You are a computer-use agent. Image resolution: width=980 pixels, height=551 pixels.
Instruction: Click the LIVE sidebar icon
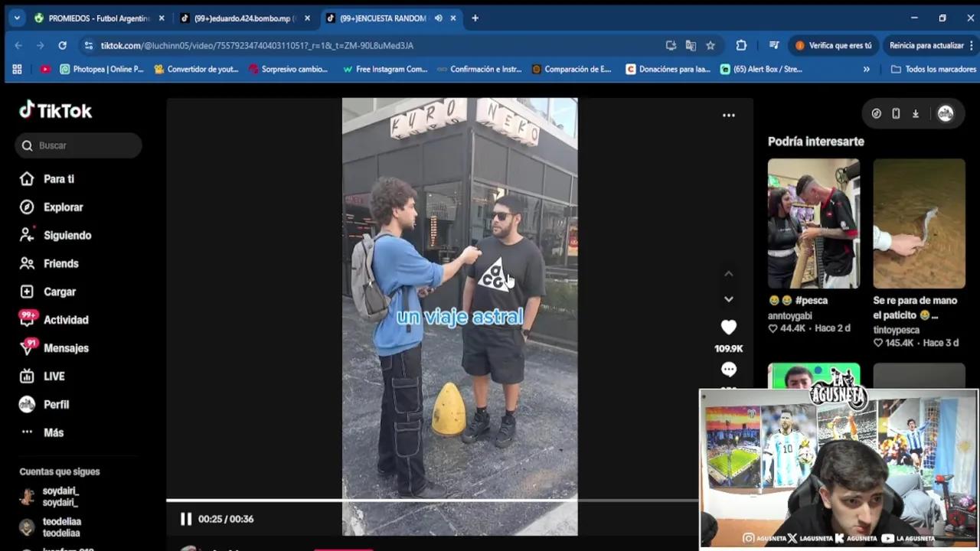tap(27, 377)
